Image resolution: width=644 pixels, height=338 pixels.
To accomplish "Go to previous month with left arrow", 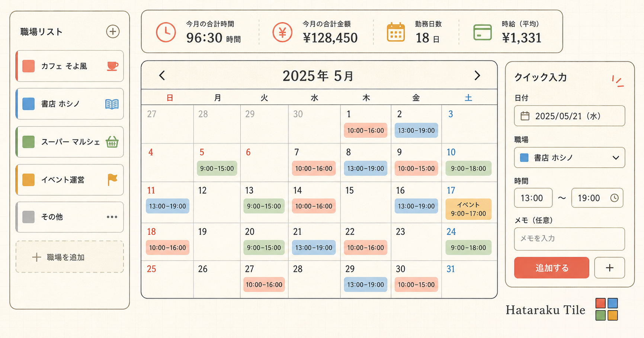I will pos(162,75).
